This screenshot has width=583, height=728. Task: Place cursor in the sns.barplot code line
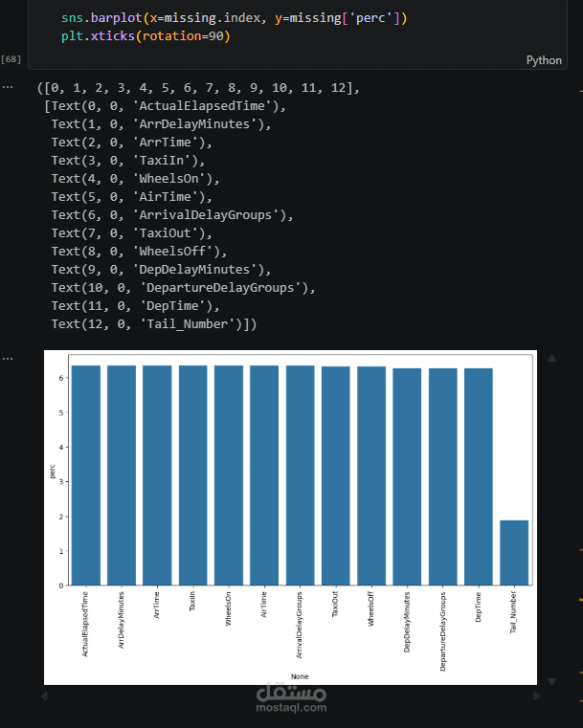pyautogui.click(x=235, y=18)
